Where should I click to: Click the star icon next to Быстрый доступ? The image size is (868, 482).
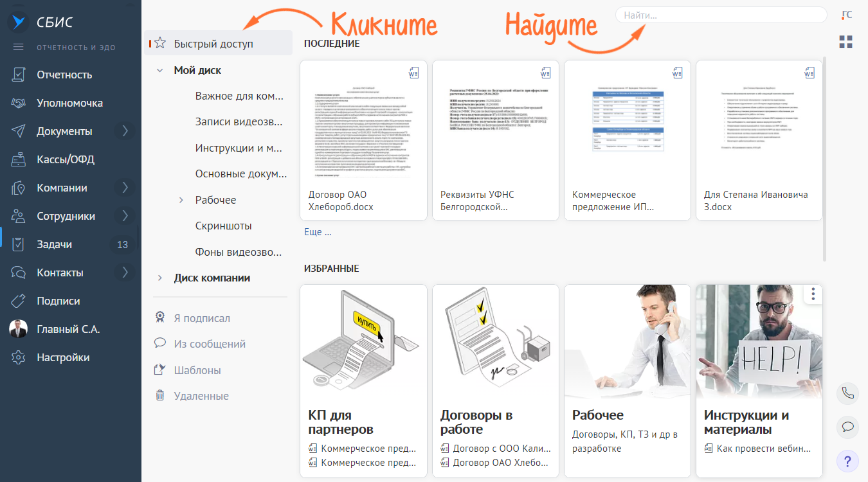coord(160,44)
